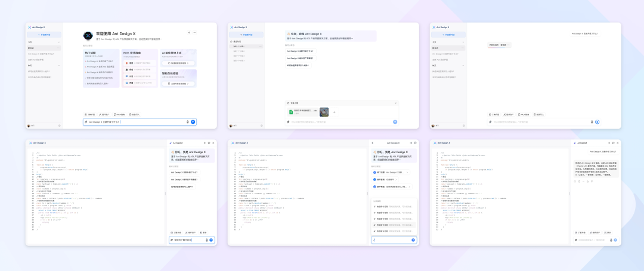Click the send arrow in the file upload window input
This screenshot has height=271, width=644.
tap(395, 122)
